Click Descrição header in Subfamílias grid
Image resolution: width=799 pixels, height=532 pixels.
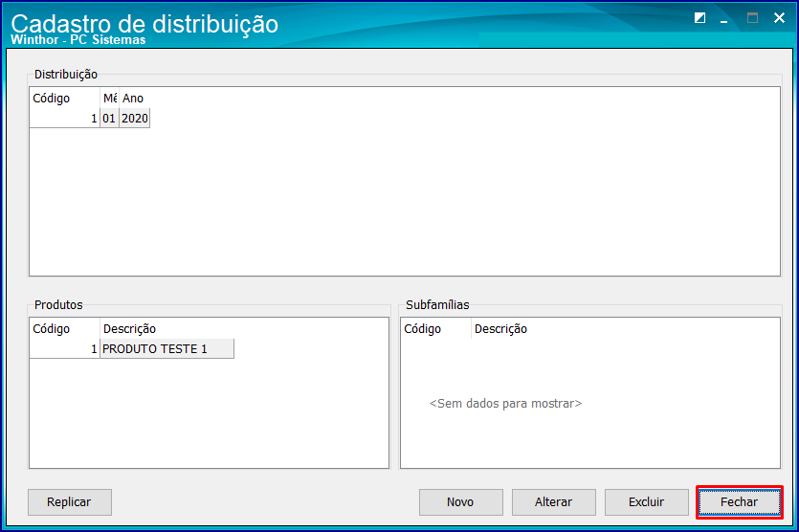click(x=500, y=329)
